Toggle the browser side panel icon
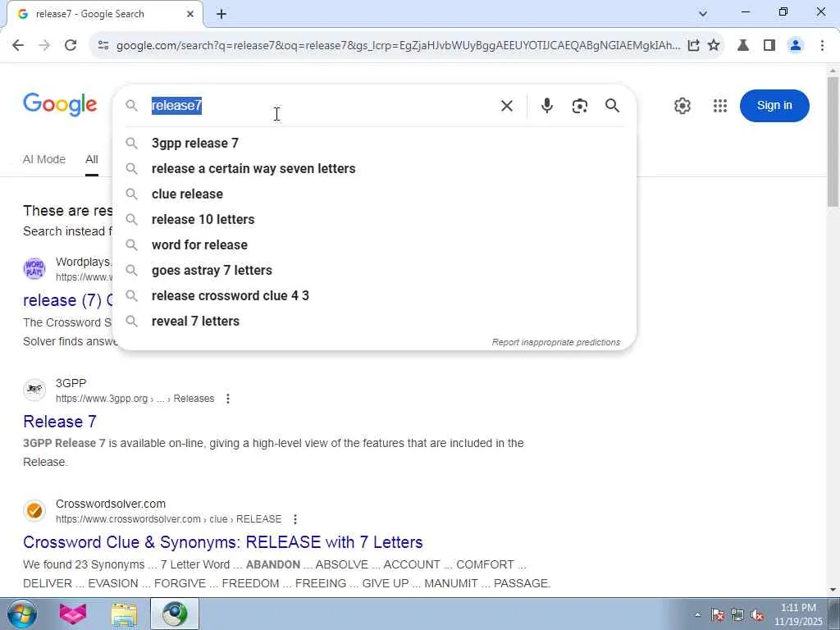840x630 pixels. click(769, 46)
